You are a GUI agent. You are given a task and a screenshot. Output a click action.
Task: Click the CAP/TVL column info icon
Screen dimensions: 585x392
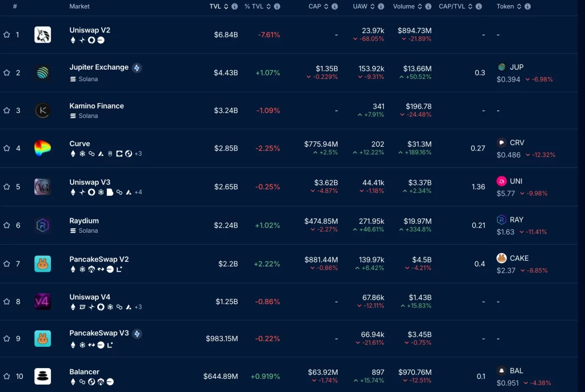pyautogui.click(x=479, y=6)
